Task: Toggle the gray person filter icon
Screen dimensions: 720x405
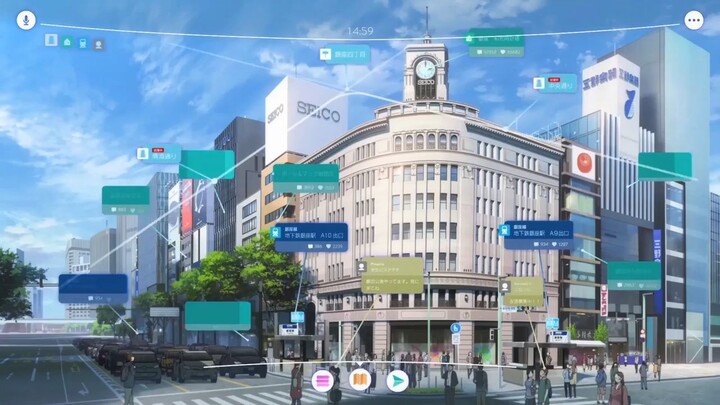Action: point(98,45)
